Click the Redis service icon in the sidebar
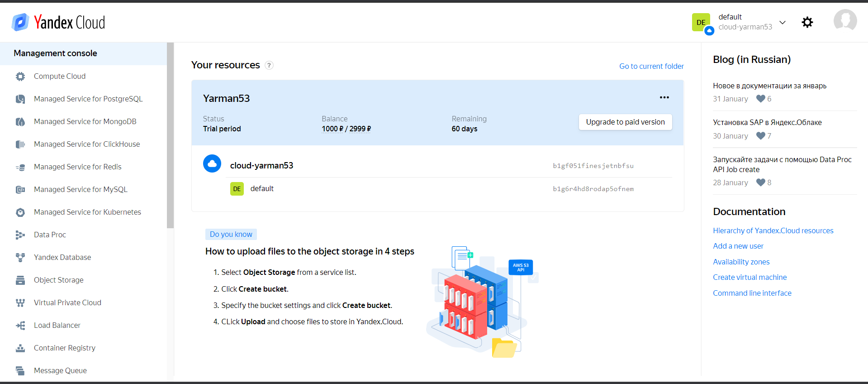 tap(20, 167)
